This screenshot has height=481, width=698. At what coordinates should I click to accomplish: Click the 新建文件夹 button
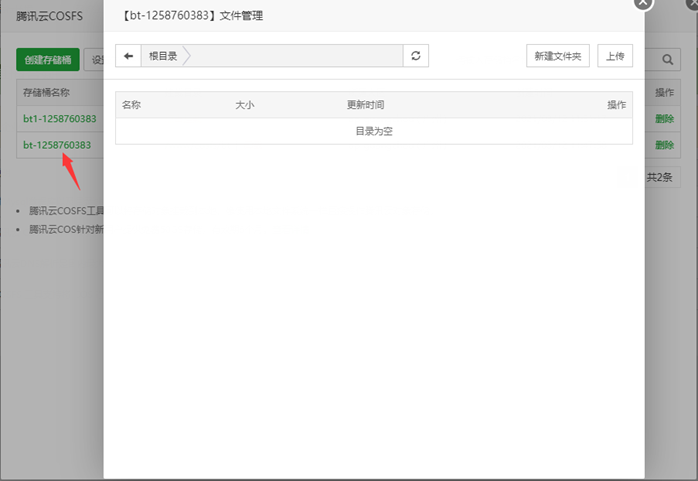(558, 56)
